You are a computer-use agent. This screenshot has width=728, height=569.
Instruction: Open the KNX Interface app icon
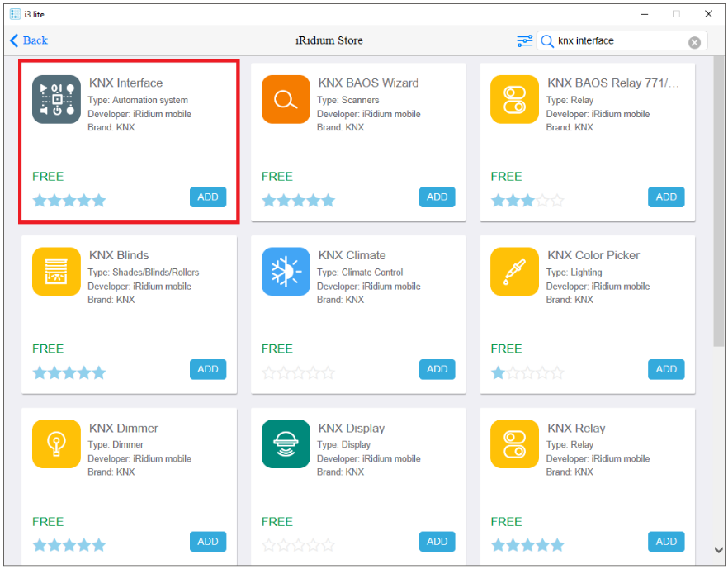click(x=56, y=99)
